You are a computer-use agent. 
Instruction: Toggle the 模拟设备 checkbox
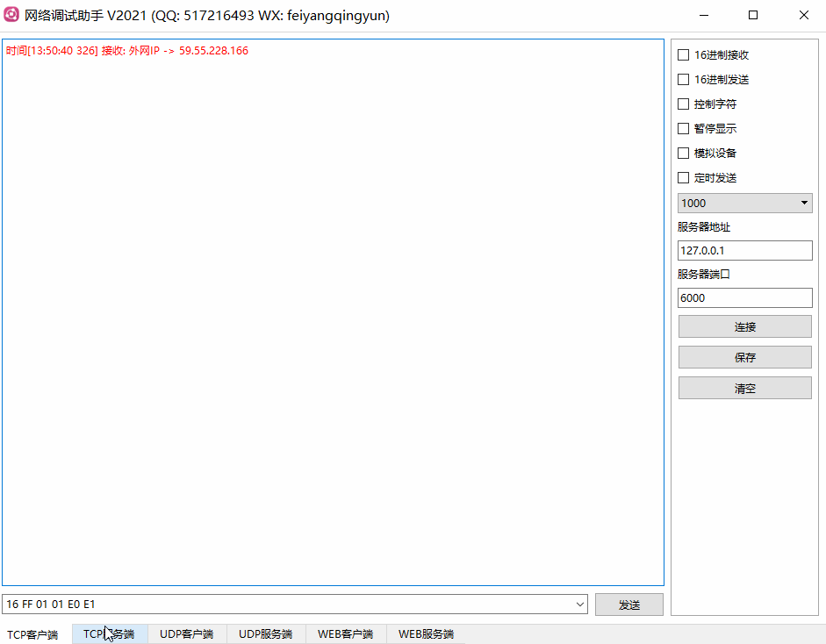coord(684,153)
